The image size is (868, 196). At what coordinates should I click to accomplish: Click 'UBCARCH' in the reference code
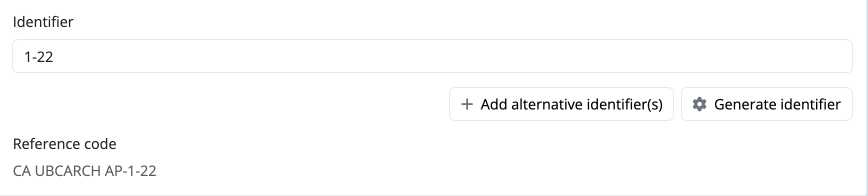tap(68, 171)
